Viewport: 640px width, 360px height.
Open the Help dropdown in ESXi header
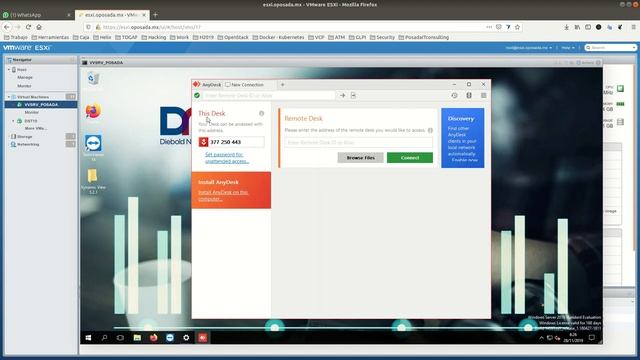567,48
